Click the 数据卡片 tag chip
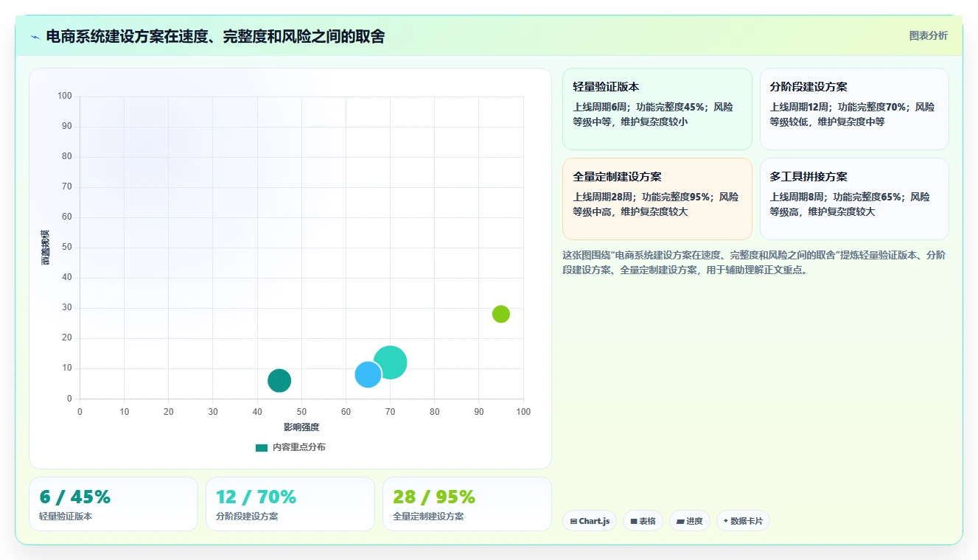Image resolution: width=978 pixels, height=560 pixels. click(x=743, y=521)
